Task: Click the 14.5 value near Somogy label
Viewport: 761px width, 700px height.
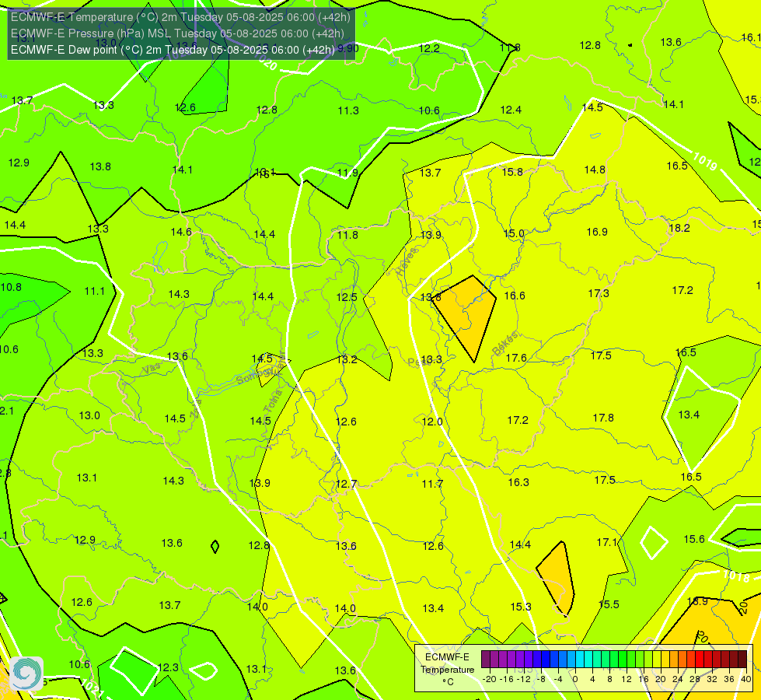Action: 262,359
